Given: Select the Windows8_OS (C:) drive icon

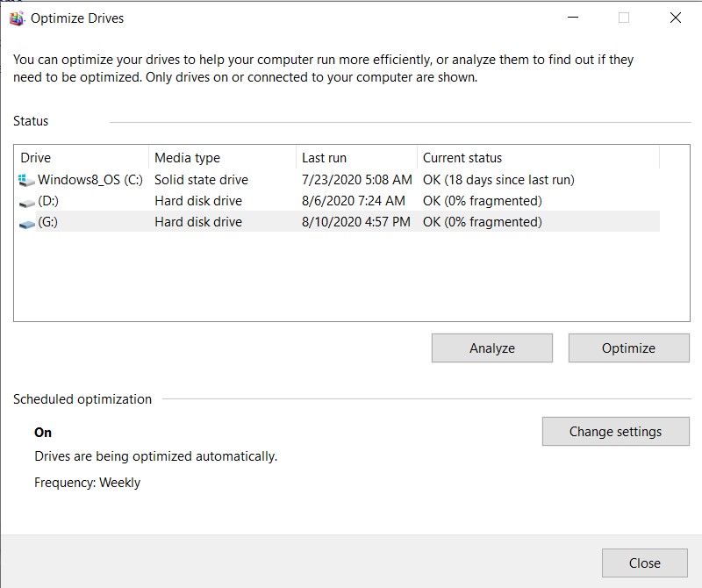Looking at the screenshot, I should click(x=26, y=181).
